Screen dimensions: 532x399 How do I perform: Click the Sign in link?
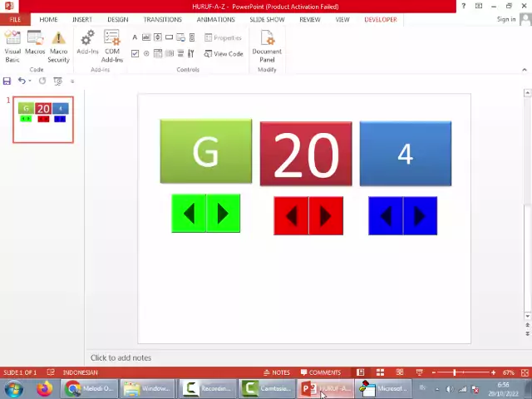click(x=506, y=19)
